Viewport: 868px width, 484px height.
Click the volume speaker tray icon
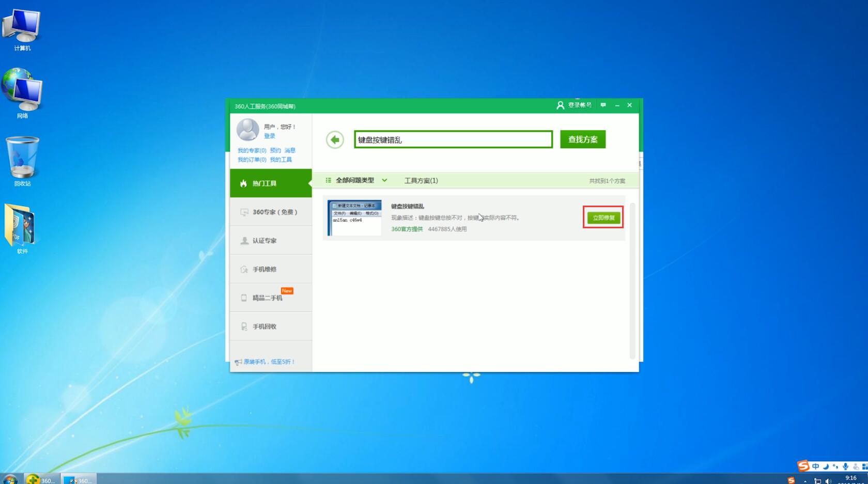coord(828,481)
